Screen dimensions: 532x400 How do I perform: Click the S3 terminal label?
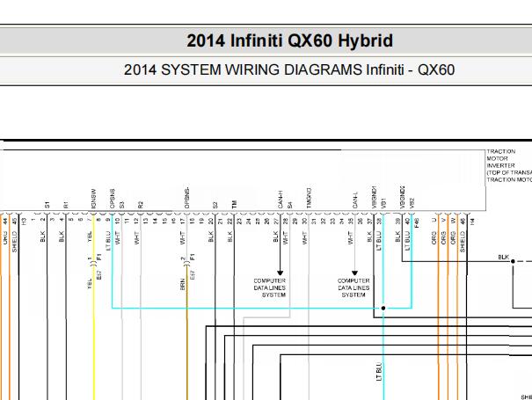[122, 205]
